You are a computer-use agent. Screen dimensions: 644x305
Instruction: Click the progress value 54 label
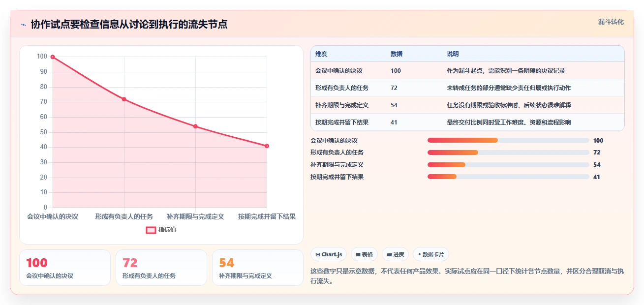pos(597,165)
